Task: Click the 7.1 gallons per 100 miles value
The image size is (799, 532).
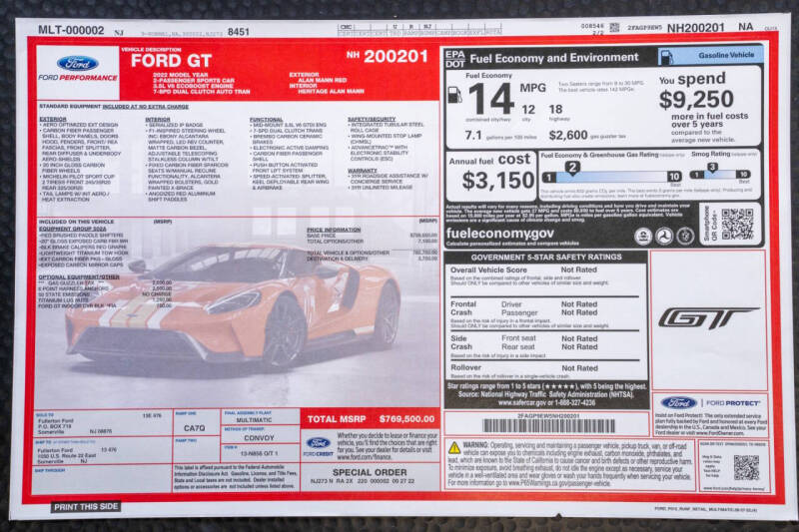Action: point(472,136)
